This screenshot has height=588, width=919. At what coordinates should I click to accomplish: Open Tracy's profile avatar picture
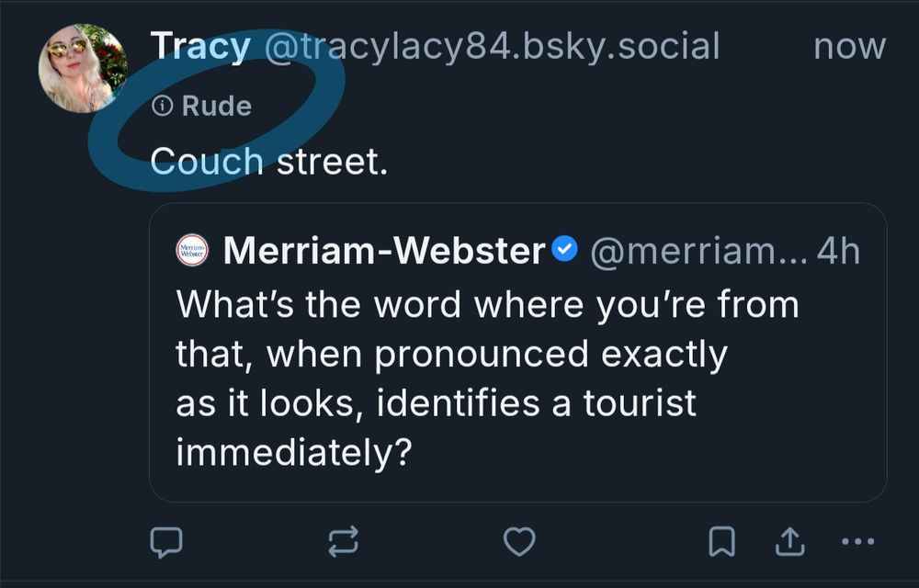click(x=83, y=69)
